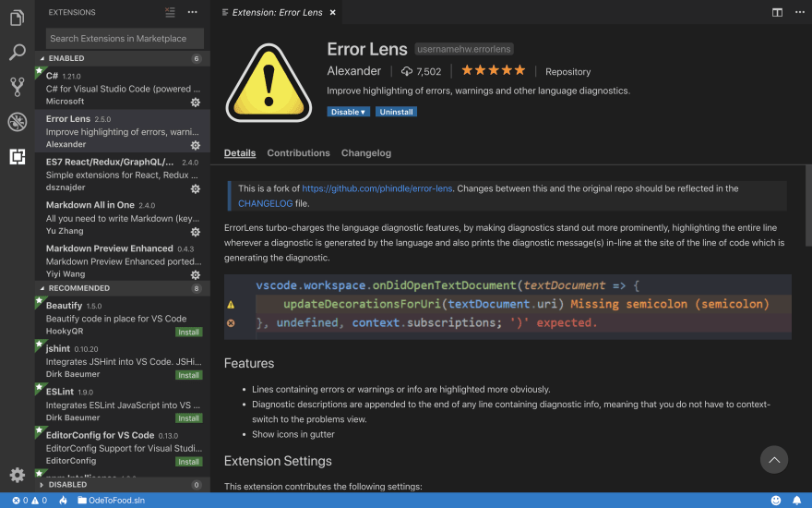Open gear menu for Markdown All in One
This screenshot has height=508, width=812.
196,232
